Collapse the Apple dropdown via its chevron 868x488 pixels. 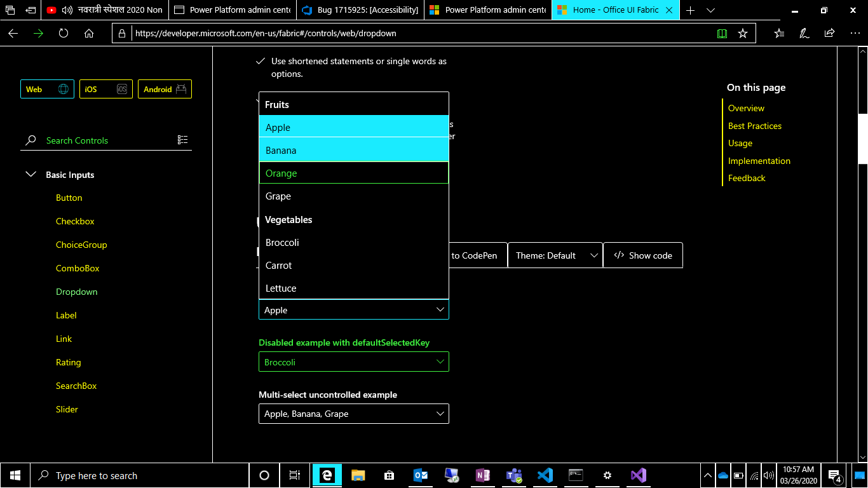(x=440, y=309)
